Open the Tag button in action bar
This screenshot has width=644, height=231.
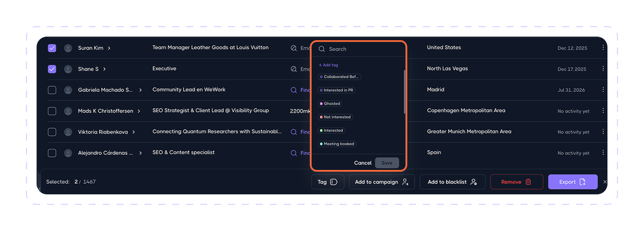[328, 182]
